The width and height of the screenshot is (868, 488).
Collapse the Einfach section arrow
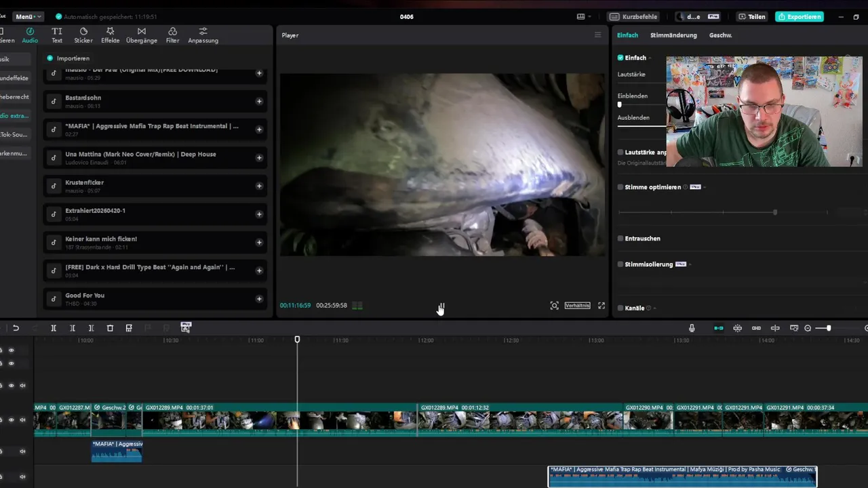[x=650, y=58]
